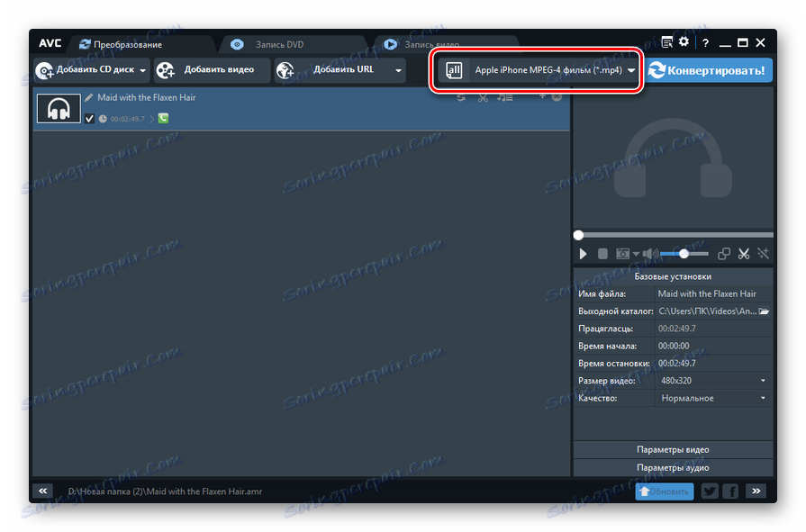Viewport: 806px width, 532px height.
Task: Expand the Параметры аудио section
Action: click(673, 468)
